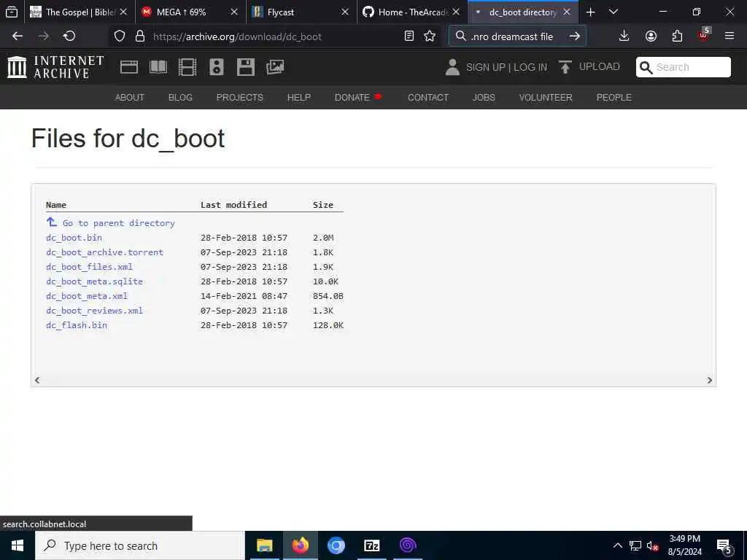This screenshot has width=747, height=560.
Task: Open DONATE in archive navigation
Action: [x=352, y=98]
